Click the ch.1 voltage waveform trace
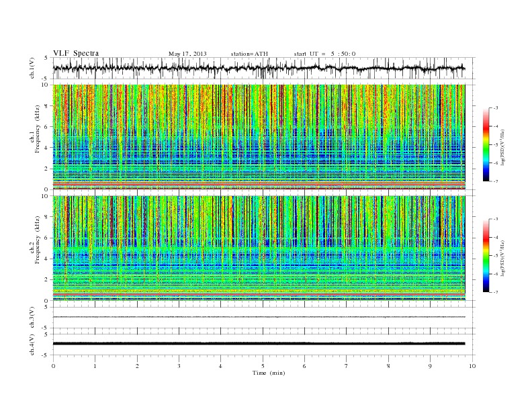The width and height of the screenshot is (532, 411). pyautogui.click(x=259, y=68)
